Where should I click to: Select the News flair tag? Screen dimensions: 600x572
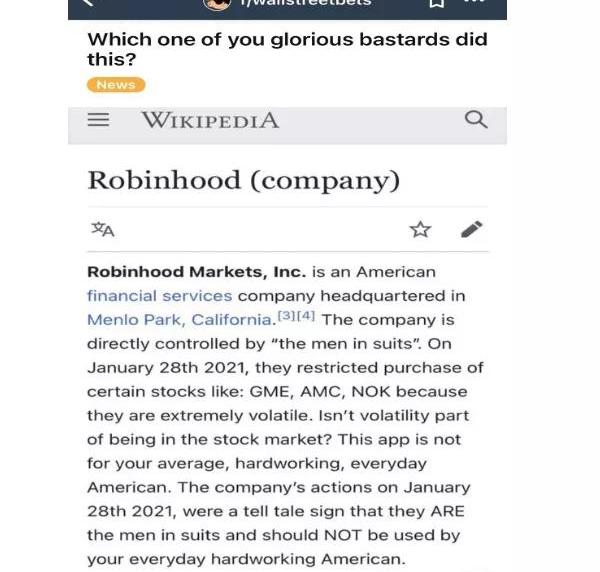click(x=116, y=85)
